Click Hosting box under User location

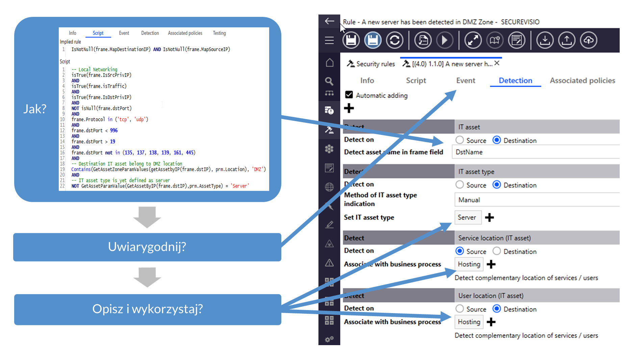[x=469, y=322]
